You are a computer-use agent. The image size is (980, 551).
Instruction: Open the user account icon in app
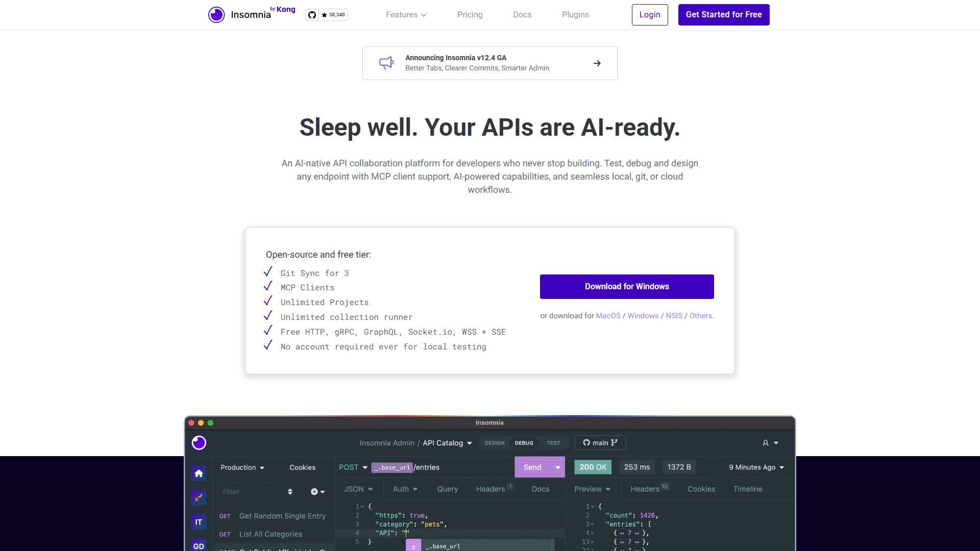tap(765, 443)
